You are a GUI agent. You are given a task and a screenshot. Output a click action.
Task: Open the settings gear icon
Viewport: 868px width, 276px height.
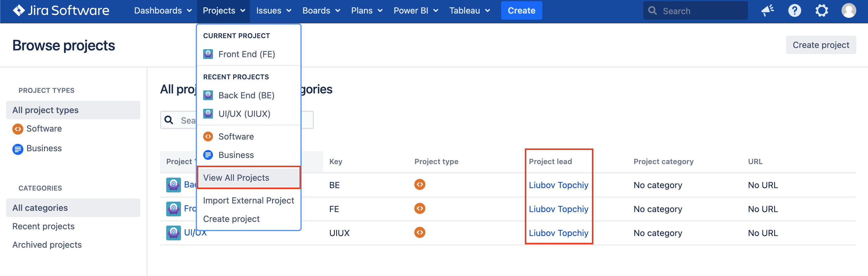821,10
